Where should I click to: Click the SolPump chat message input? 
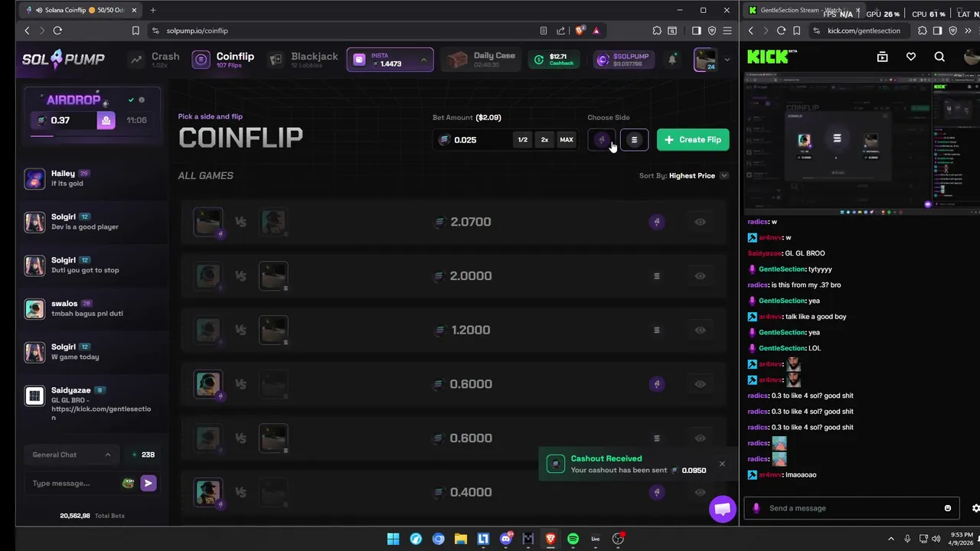pos(73,484)
